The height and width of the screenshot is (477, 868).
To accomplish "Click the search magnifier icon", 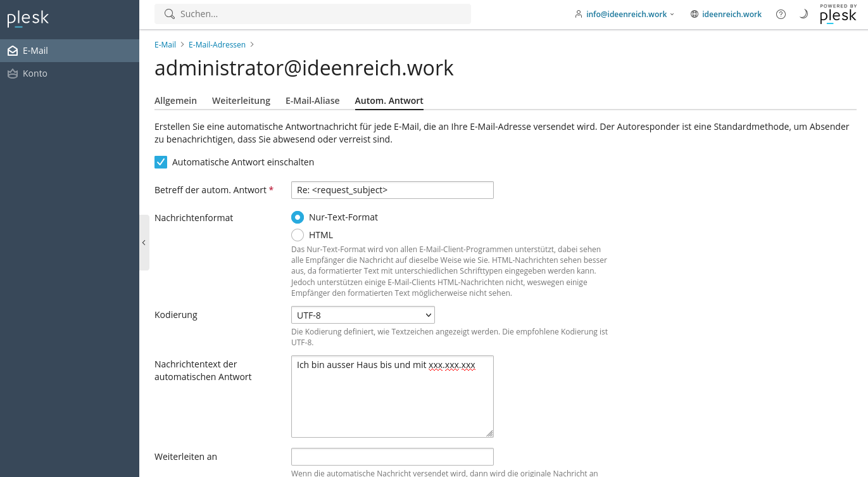I will coord(169,14).
